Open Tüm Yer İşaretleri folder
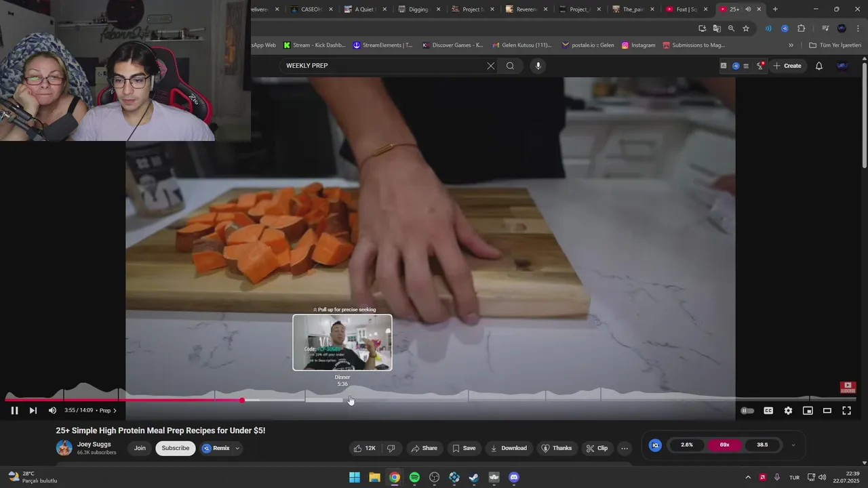This screenshot has width=868, height=488. click(x=835, y=45)
